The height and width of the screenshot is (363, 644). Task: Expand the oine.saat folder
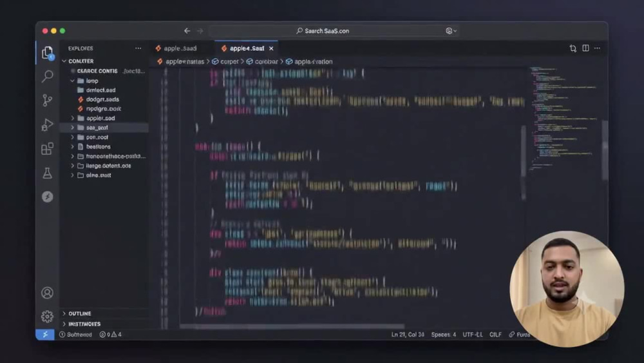(x=72, y=175)
